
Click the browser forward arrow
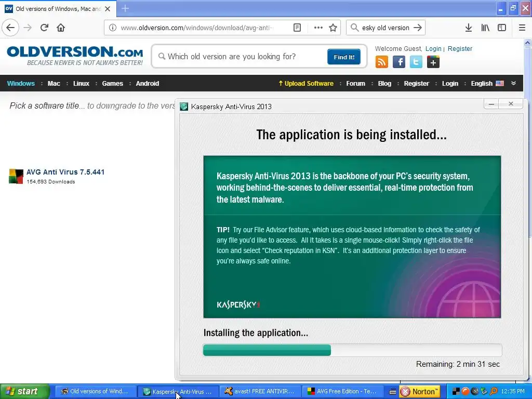28,28
